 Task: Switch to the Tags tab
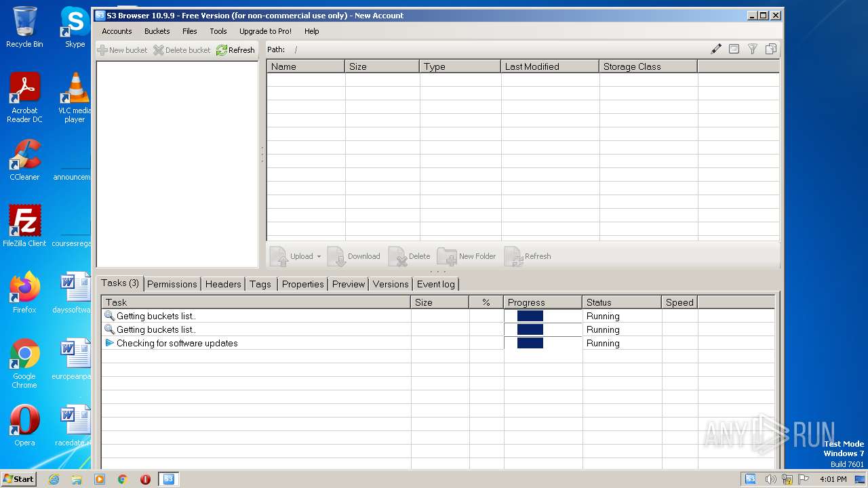coord(260,284)
